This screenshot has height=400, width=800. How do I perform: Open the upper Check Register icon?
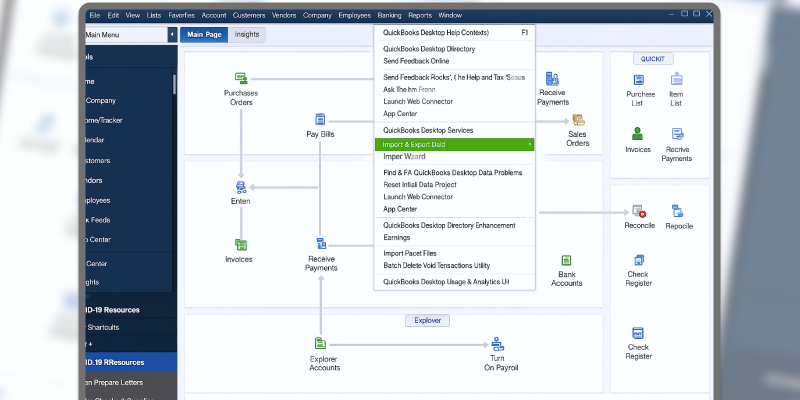(x=639, y=260)
